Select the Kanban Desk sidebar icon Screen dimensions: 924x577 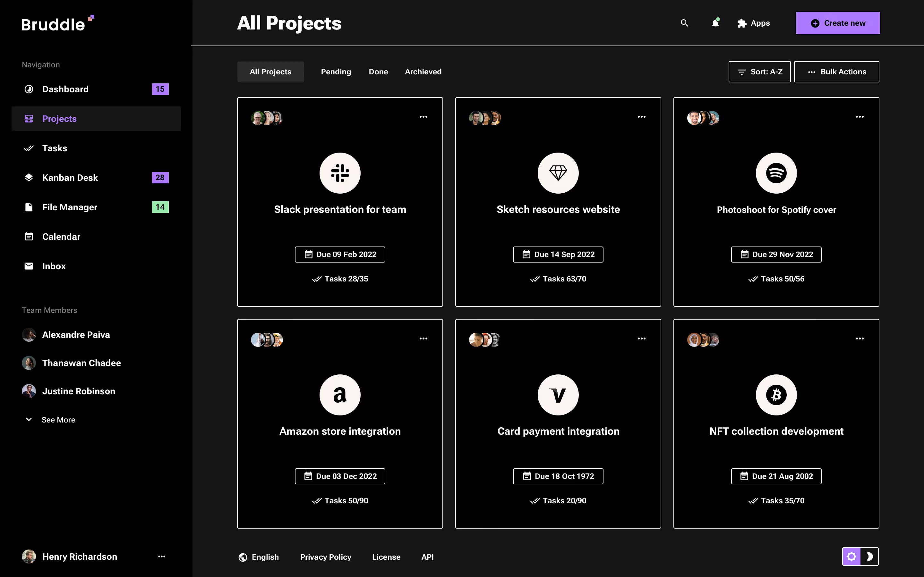pyautogui.click(x=29, y=177)
